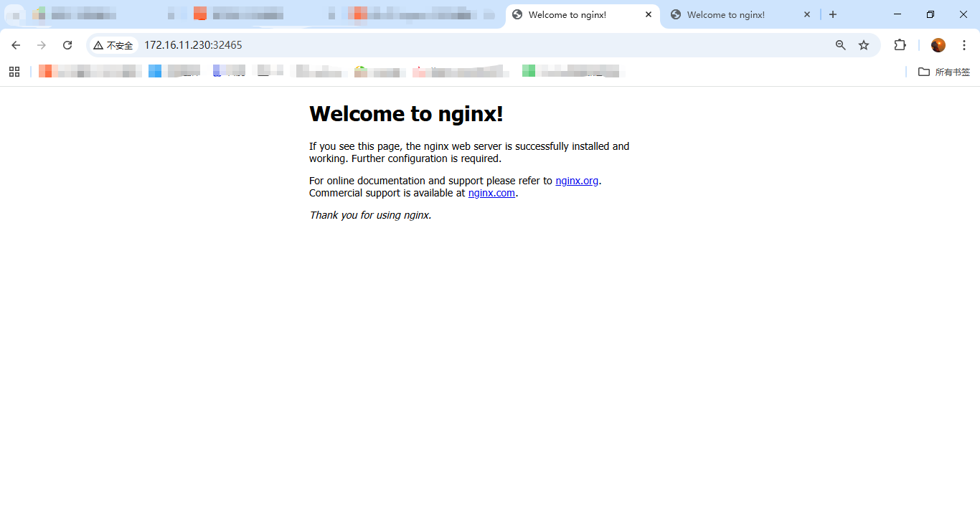Screen dimensions: 980x522
Task: Open a new tab with plus button
Action: coord(833,14)
